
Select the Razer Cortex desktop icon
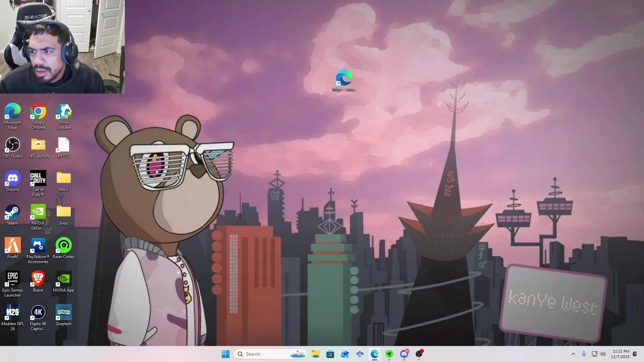(63, 248)
